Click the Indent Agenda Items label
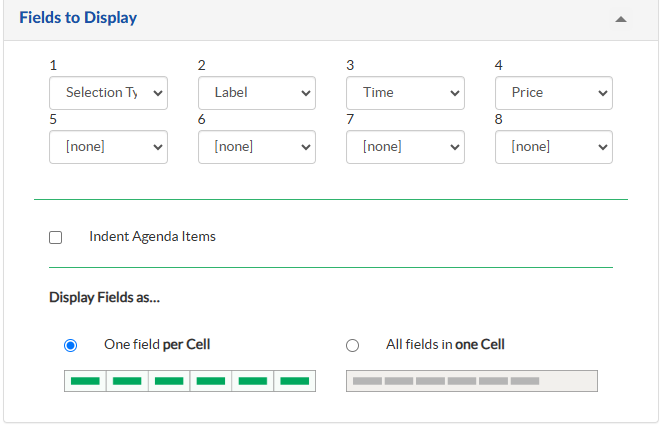Image resolution: width=669 pixels, height=434 pixels. pyautogui.click(x=152, y=237)
